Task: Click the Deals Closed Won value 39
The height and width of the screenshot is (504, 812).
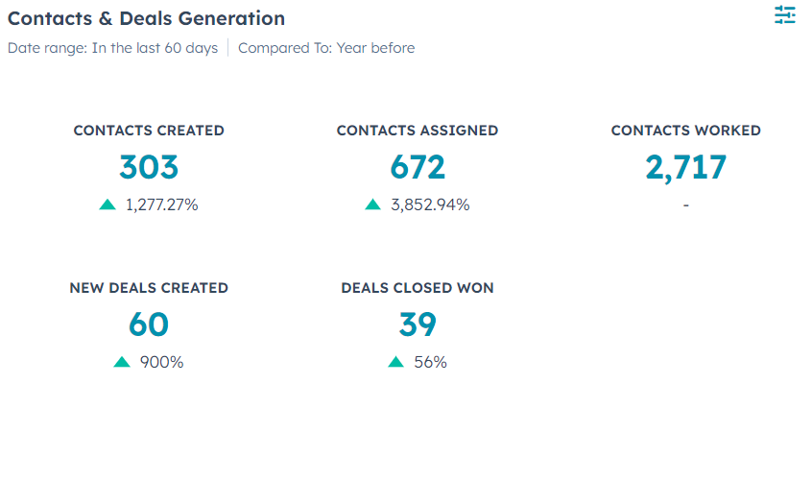Action: [418, 325]
